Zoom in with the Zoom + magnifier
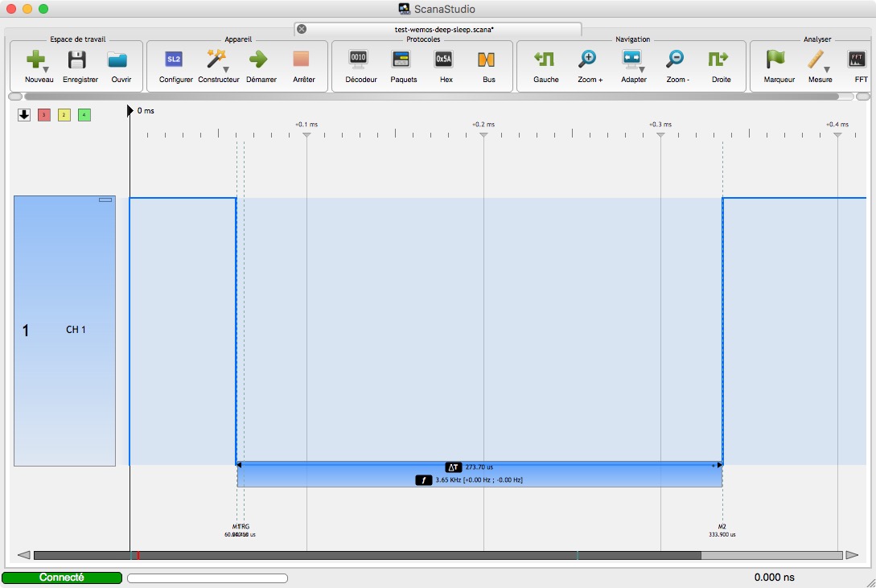This screenshot has width=876, height=588. [x=588, y=60]
